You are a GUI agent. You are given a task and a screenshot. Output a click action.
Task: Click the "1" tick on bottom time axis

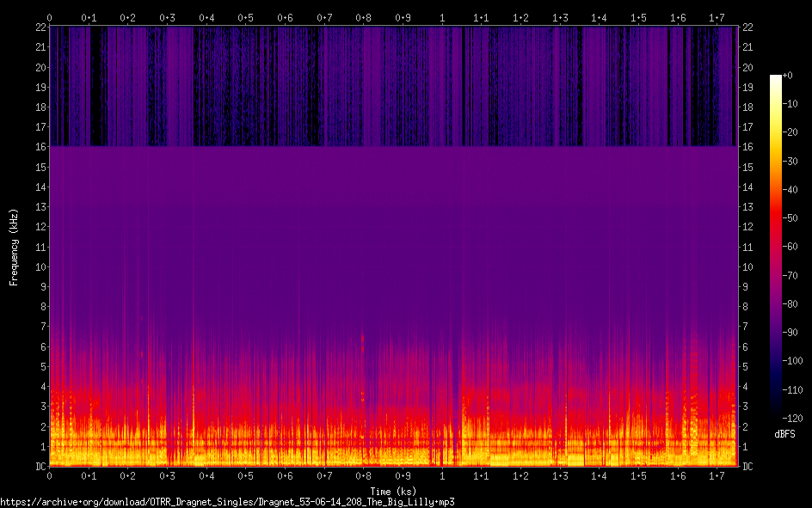coord(442,475)
